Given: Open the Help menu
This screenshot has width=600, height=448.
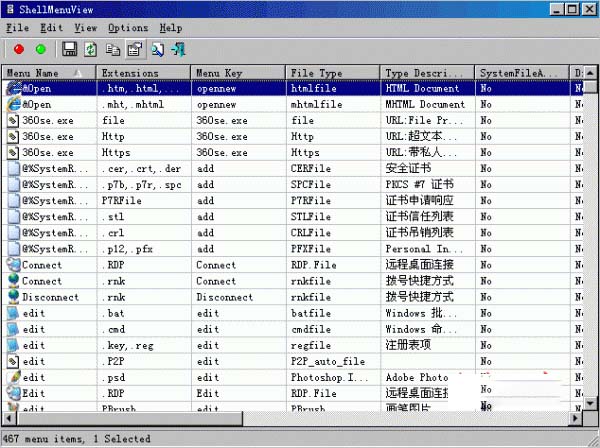Looking at the screenshot, I should tap(171, 28).
